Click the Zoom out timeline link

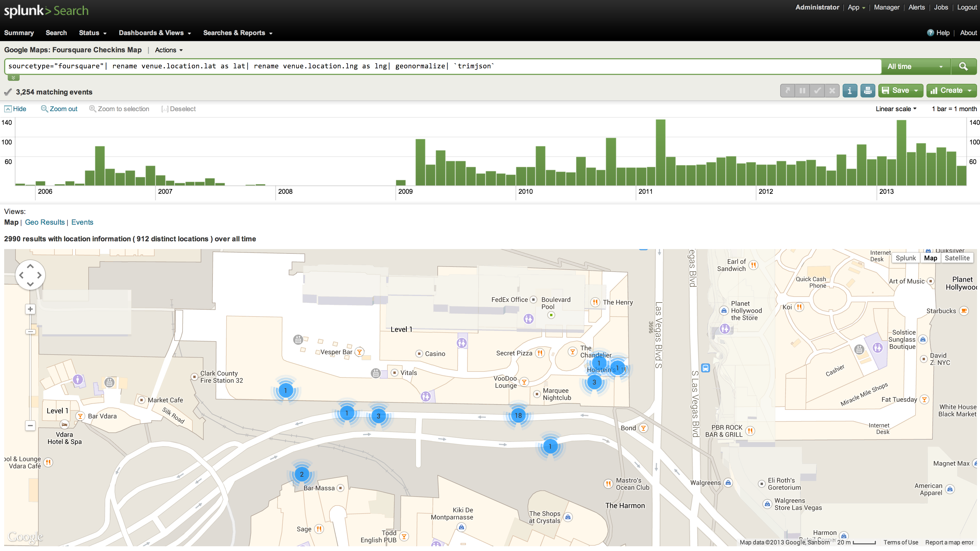point(59,109)
